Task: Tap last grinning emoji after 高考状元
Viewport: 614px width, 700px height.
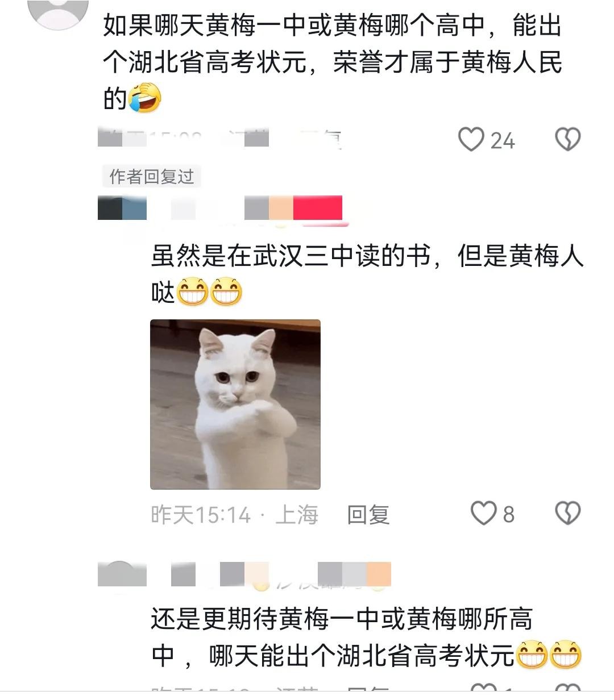Action: (565, 655)
